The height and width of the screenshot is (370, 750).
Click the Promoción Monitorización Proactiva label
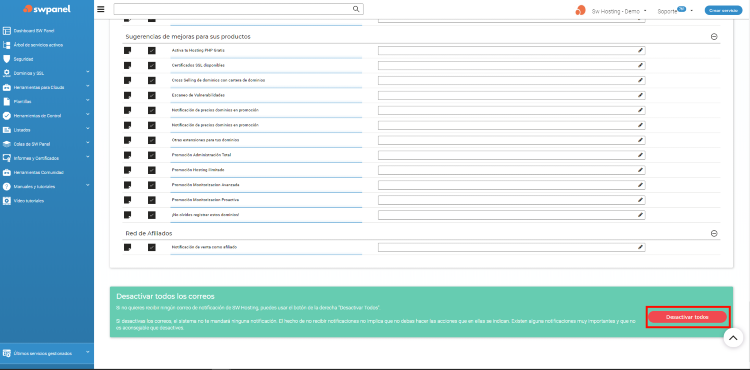[205, 200]
